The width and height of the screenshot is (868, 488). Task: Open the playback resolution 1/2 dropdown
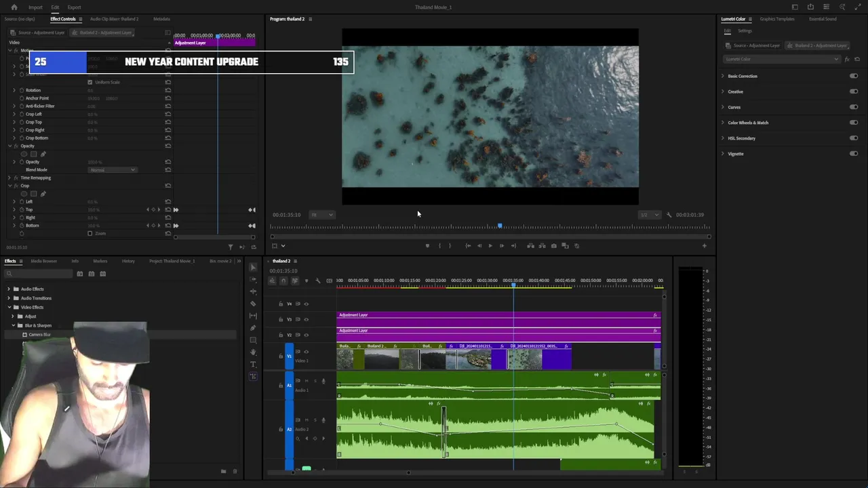[x=650, y=215]
